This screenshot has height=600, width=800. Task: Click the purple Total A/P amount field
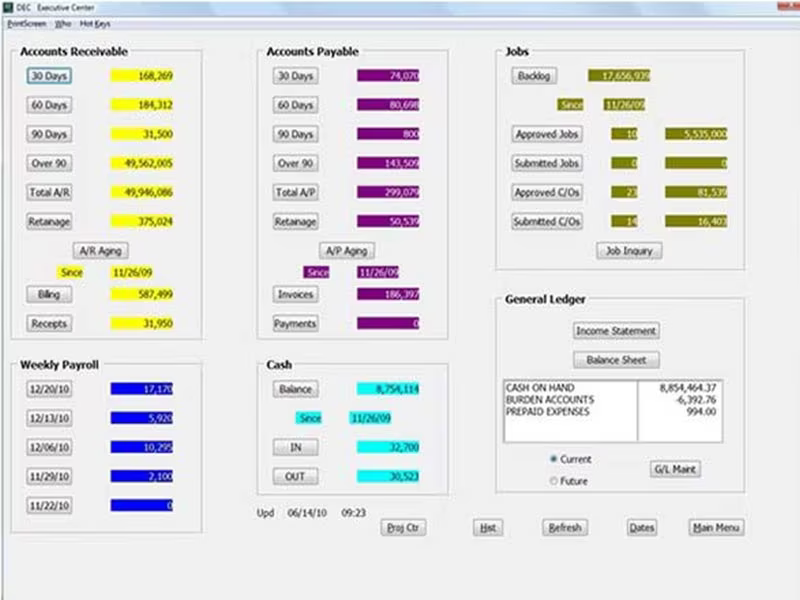click(x=388, y=192)
